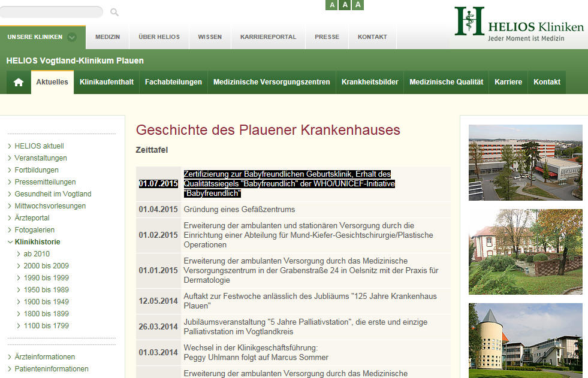Click the date 01.01.2015
Image resolution: width=588 pixels, height=378 pixels.
pyautogui.click(x=158, y=271)
